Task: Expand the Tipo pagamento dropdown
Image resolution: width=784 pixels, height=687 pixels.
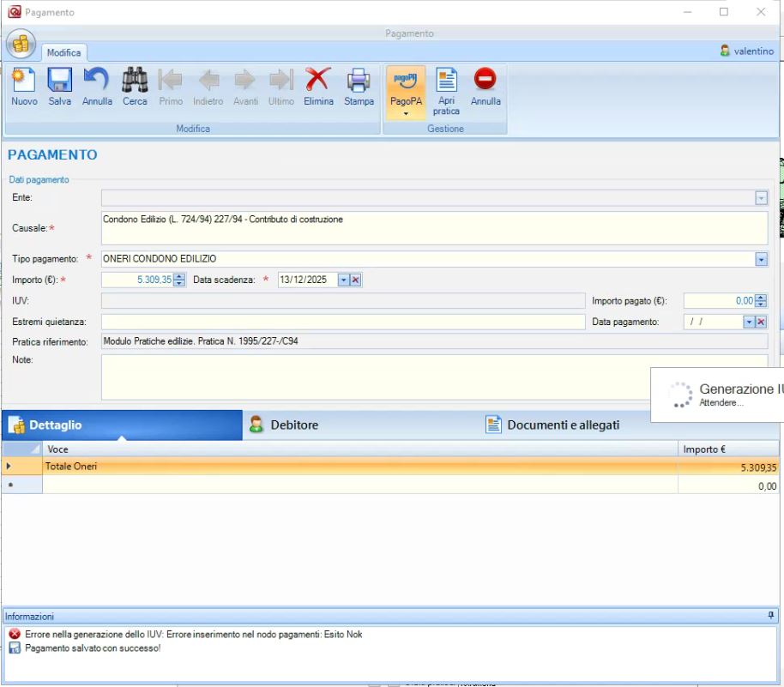Action: [x=761, y=259]
